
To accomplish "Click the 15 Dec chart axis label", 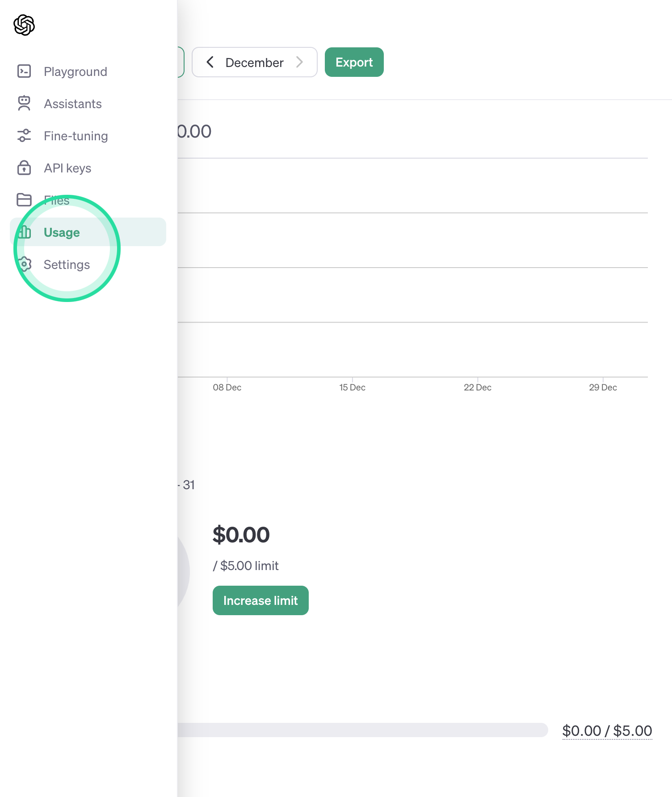I will [x=352, y=387].
